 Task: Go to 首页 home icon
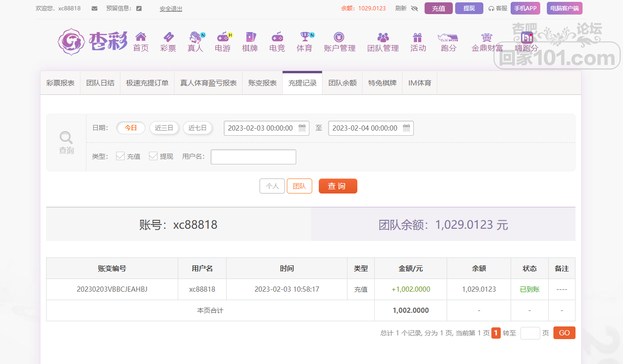click(141, 37)
